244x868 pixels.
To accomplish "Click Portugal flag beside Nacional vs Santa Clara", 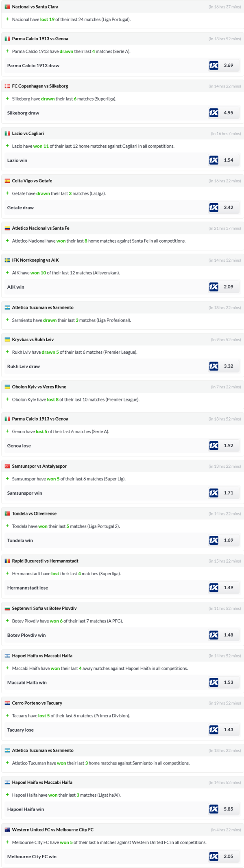I will point(7,7).
